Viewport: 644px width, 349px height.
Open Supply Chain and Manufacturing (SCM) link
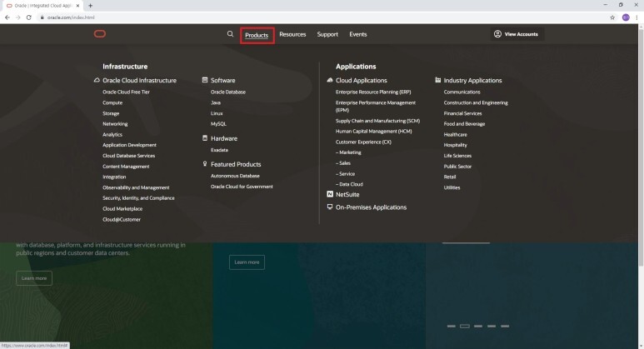point(378,121)
